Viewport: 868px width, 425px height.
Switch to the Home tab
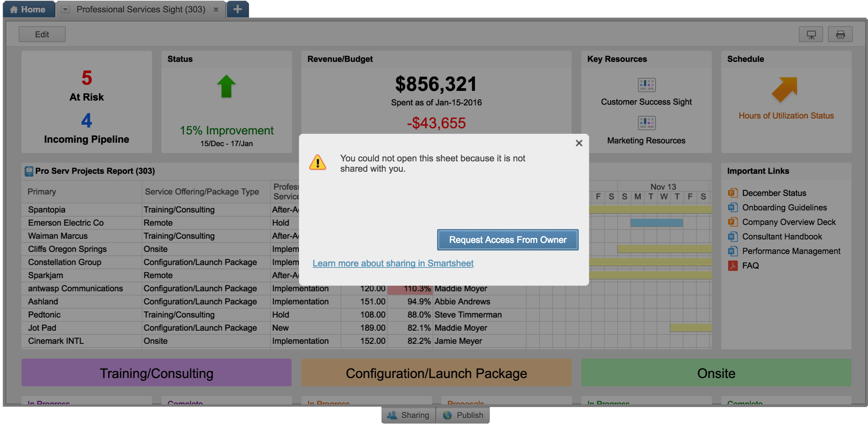pos(29,9)
